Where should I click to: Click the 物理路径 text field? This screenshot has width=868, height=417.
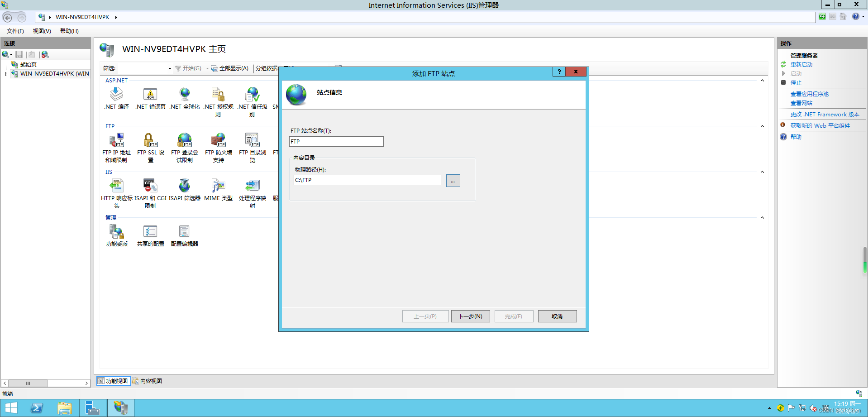click(x=367, y=180)
